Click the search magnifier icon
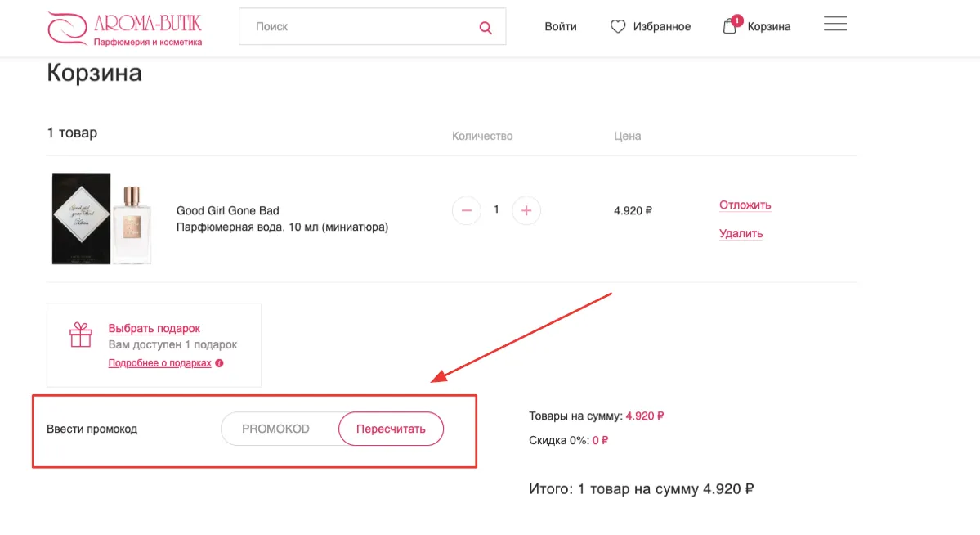The image size is (980, 535). tap(486, 28)
